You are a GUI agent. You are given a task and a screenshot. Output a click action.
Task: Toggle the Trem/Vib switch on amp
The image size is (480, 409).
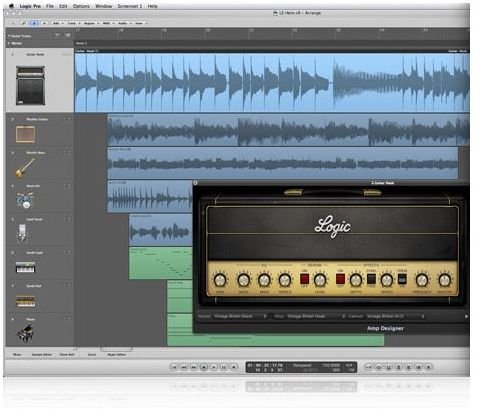click(x=402, y=279)
